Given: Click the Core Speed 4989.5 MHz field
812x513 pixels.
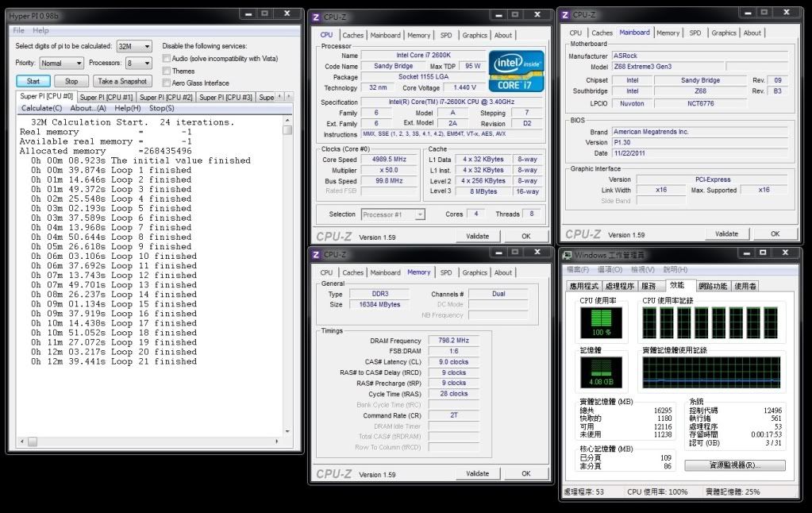Looking at the screenshot, I should (390, 160).
